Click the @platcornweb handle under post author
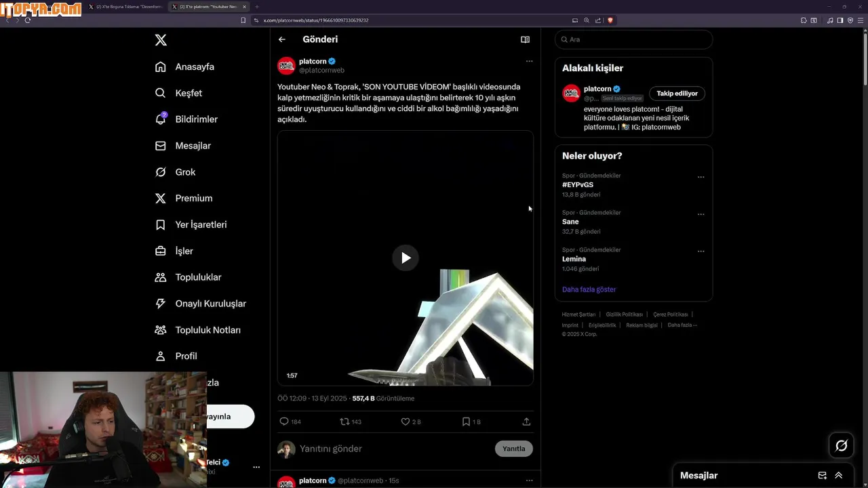This screenshot has width=868, height=488. point(321,70)
